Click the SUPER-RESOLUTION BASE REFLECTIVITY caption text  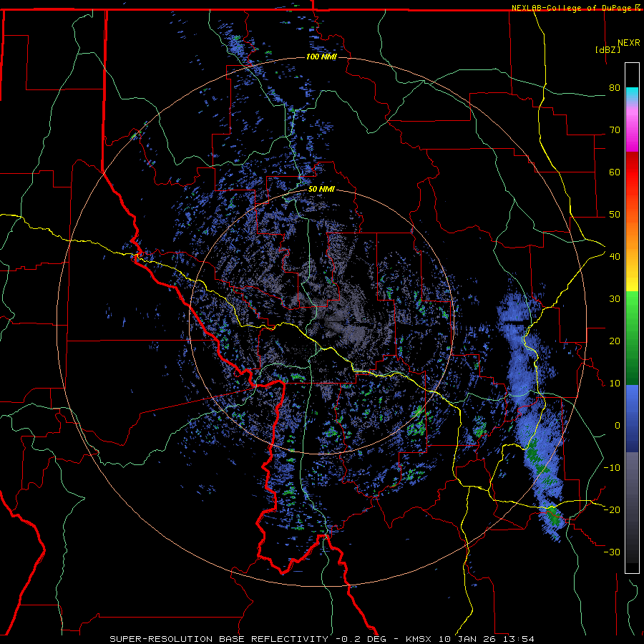[219, 639]
